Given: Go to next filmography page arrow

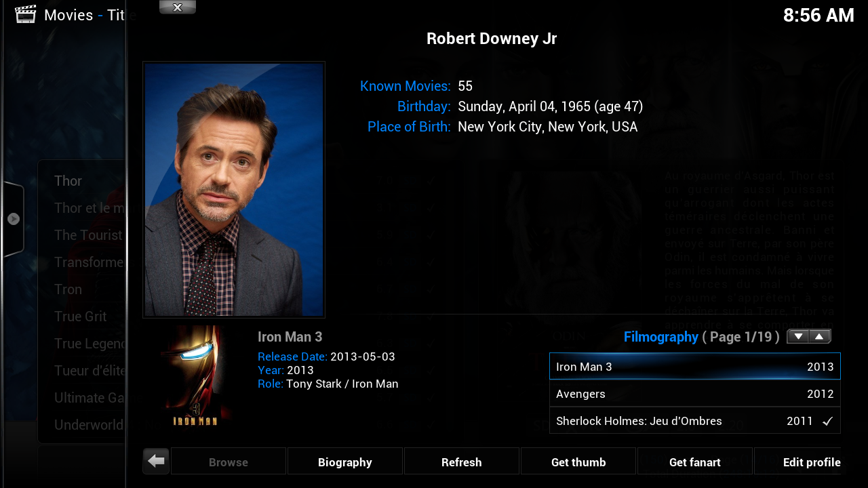Looking at the screenshot, I should (x=798, y=336).
